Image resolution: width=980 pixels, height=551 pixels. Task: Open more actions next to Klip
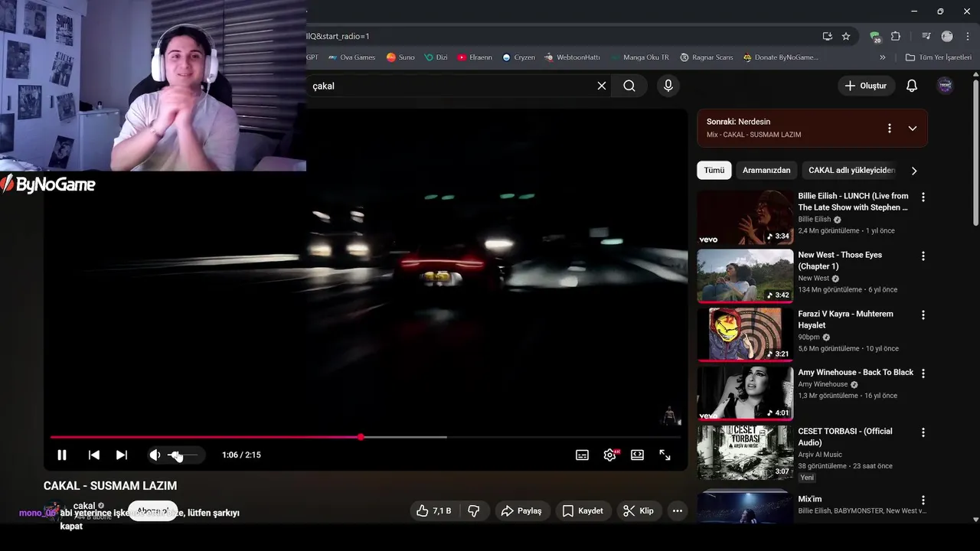click(678, 510)
